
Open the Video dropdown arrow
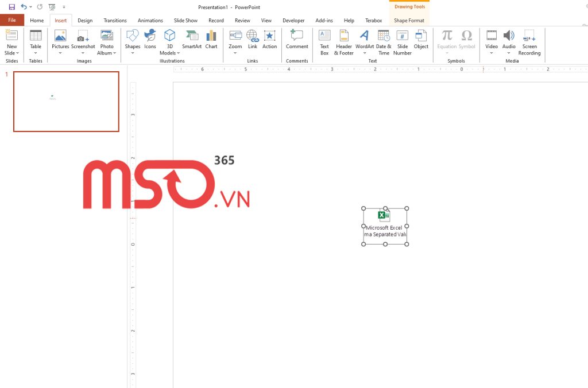[492, 53]
